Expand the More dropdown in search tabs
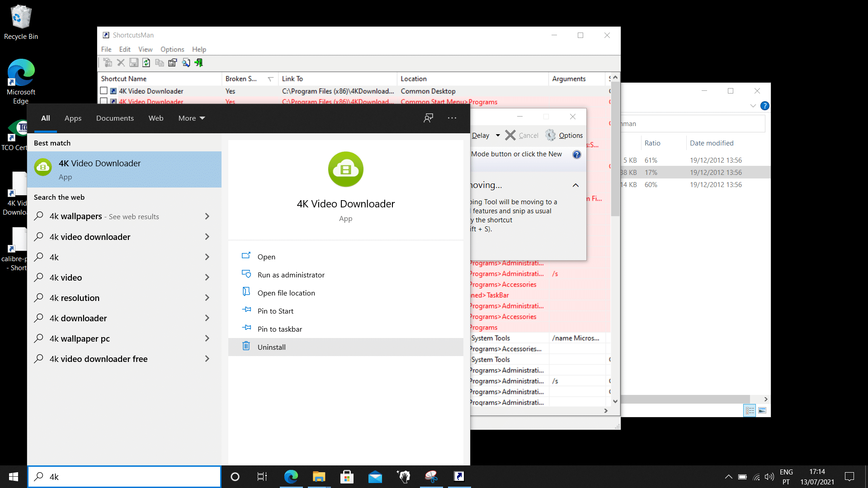Viewport: 868px width, 488px height. pos(192,118)
